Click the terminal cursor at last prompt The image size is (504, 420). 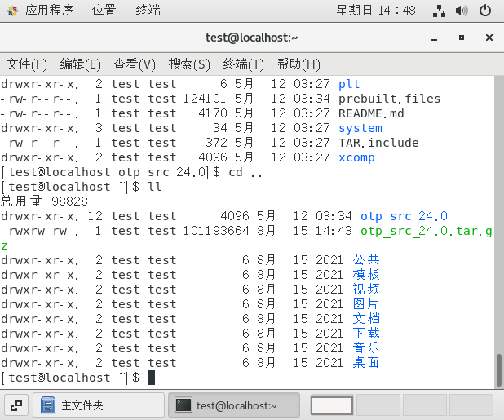click(x=152, y=378)
